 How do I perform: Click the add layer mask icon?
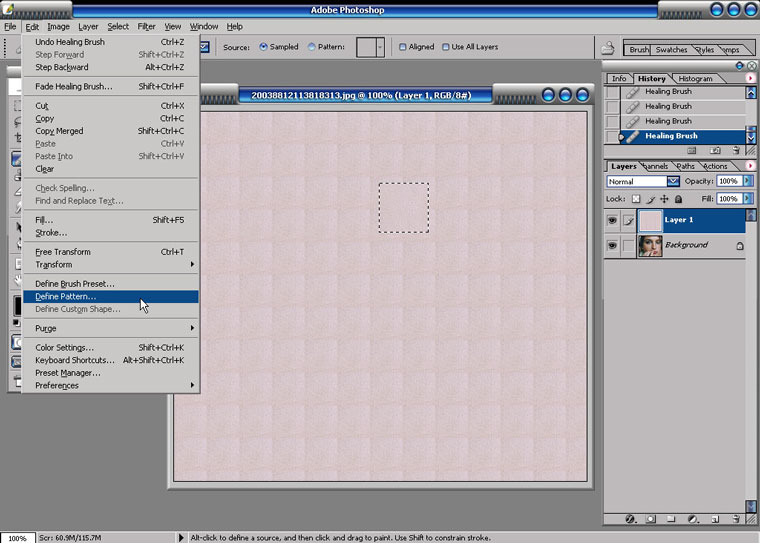(x=651, y=519)
